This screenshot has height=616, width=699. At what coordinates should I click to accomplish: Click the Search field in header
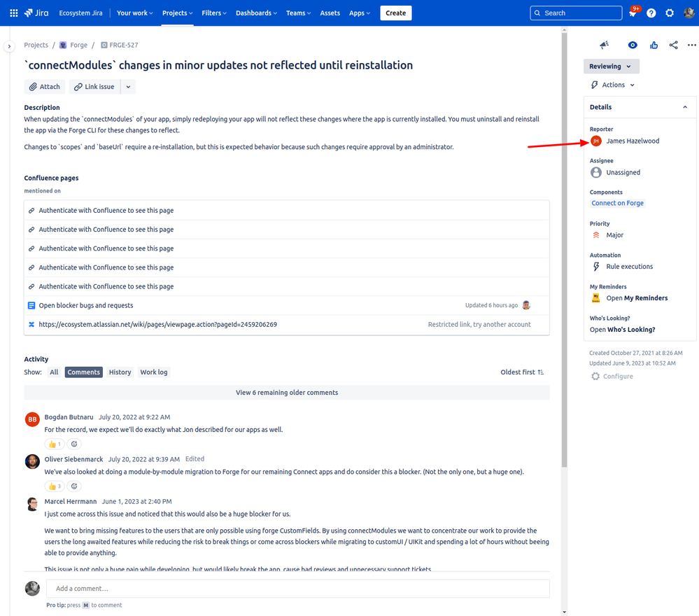576,13
